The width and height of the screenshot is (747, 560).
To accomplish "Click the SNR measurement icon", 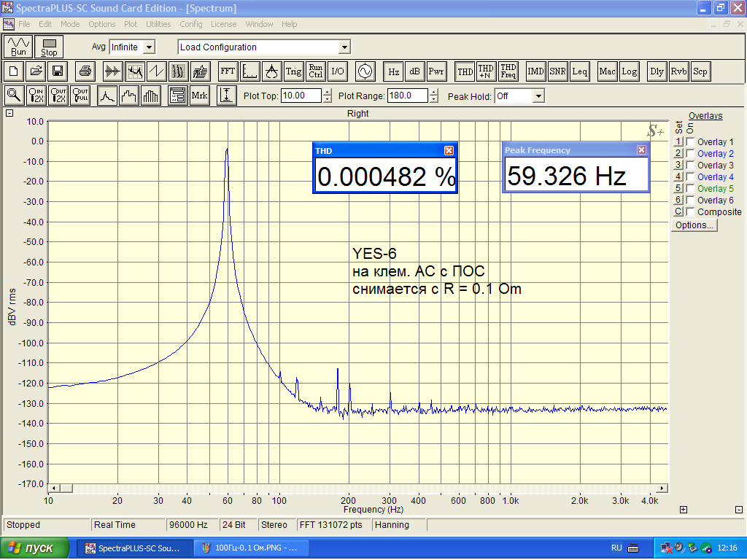I will (x=557, y=71).
